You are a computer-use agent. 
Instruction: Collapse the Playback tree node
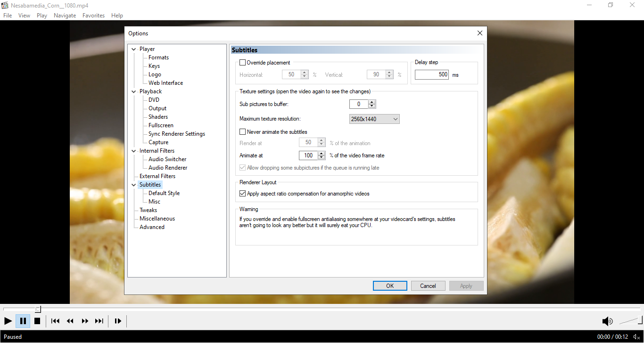134,92
